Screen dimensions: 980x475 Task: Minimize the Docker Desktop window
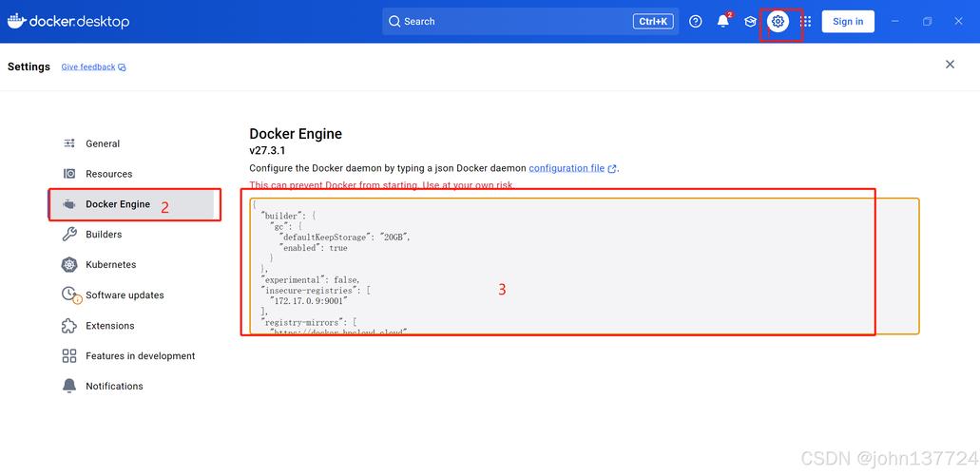(895, 21)
